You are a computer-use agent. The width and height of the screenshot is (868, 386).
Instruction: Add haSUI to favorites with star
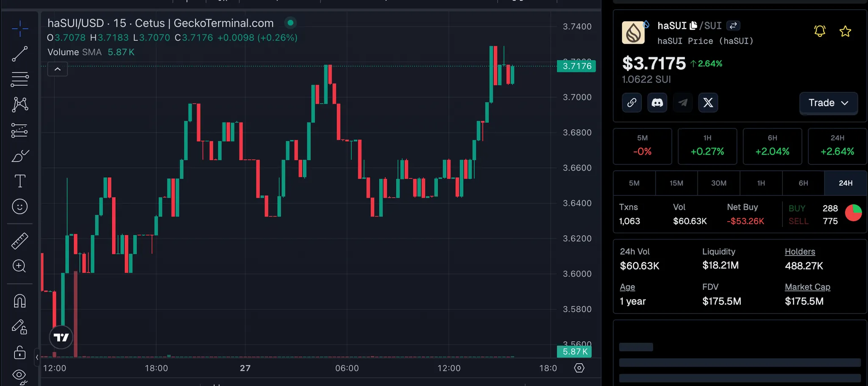click(845, 31)
